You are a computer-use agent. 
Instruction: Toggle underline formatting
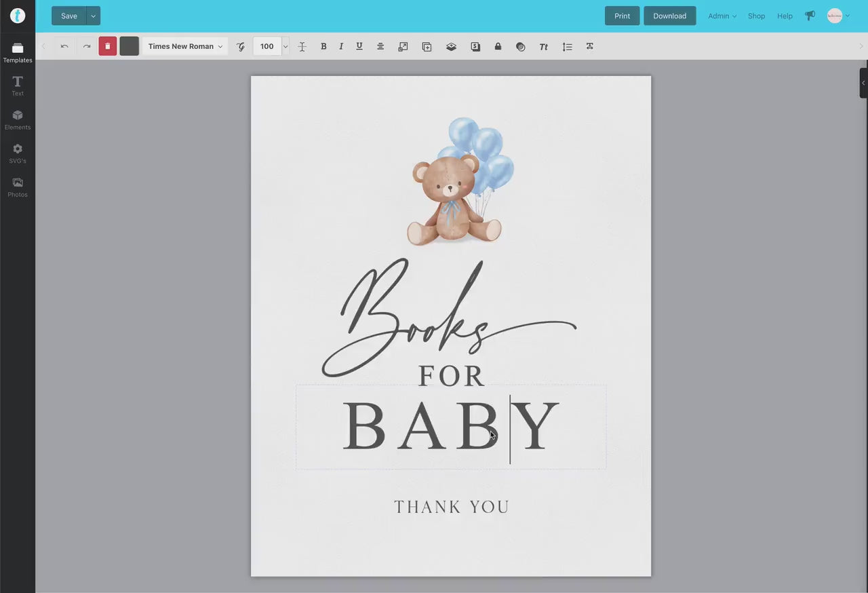(359, 46)
